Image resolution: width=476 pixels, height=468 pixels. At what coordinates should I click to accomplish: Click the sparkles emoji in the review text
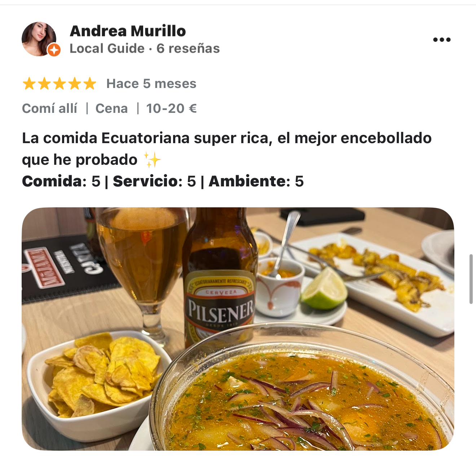152,160
